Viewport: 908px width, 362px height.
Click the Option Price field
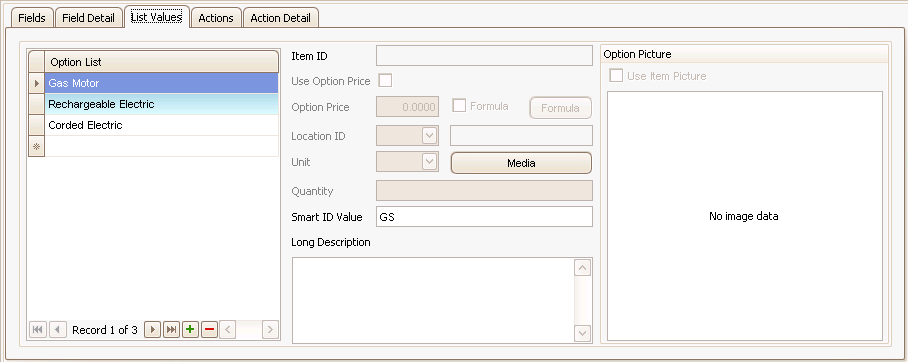click(x=408, y=107)
